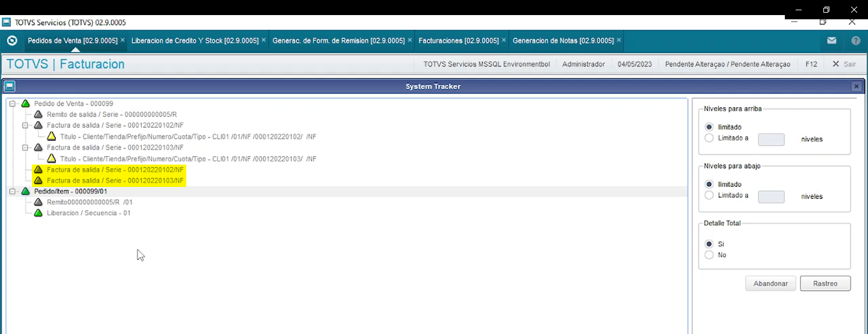
Task: Click Pendente Alteraçao status text
Action: coord(728,64)
